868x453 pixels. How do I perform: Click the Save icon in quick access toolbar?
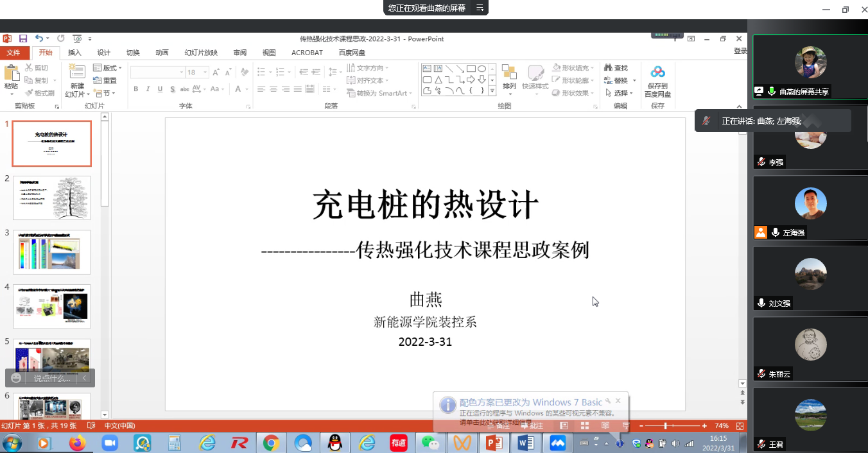[x=23, y=38]
